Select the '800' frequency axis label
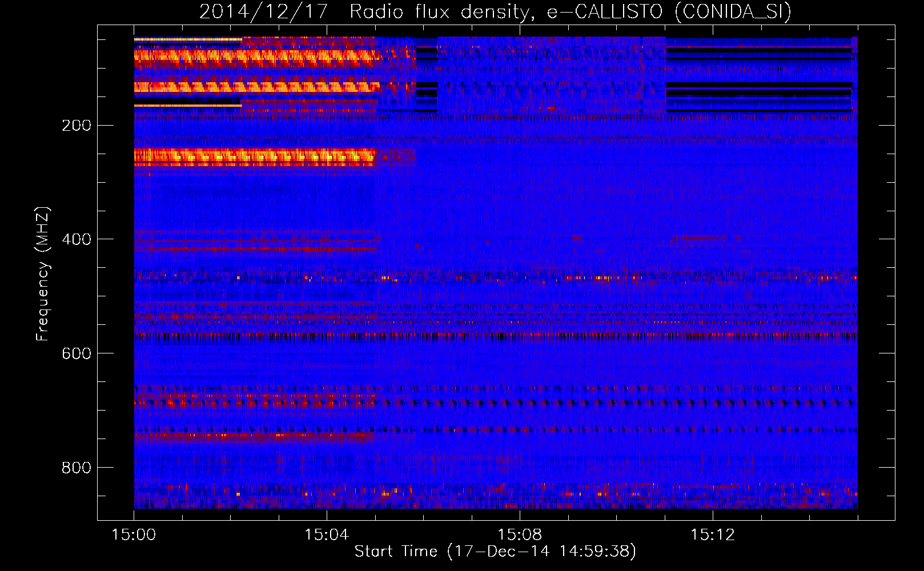The width and height of the screenshot is (924, 571). 76,468
